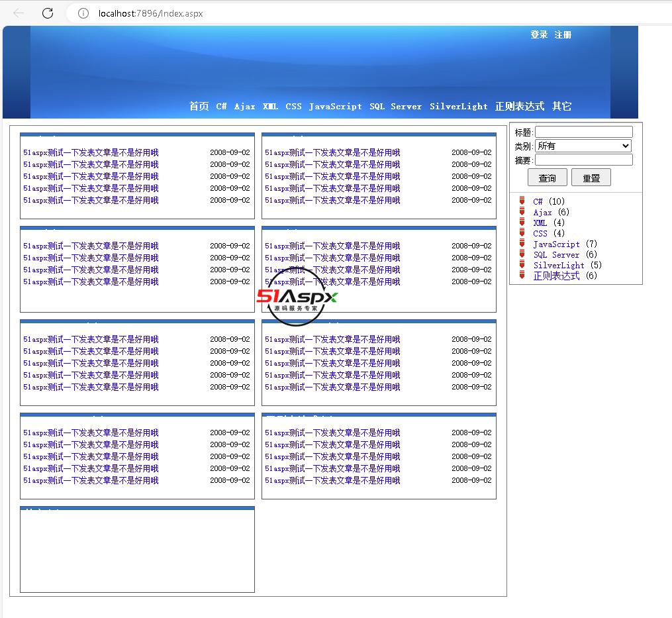Select Ajax in the top navigation bar
This screenshot has width=672, height=618.
coord(245,106)
